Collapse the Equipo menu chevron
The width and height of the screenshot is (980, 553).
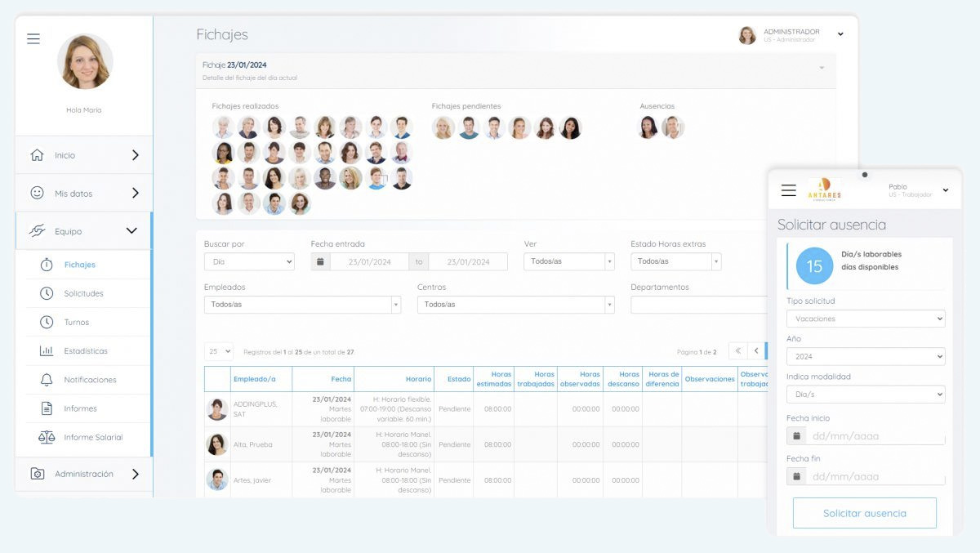pyautogui.click(x=131, y=231)
